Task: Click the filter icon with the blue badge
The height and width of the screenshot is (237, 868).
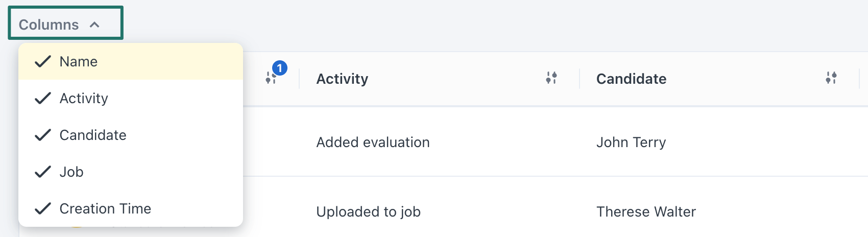Action: click(x=271, y=78)
